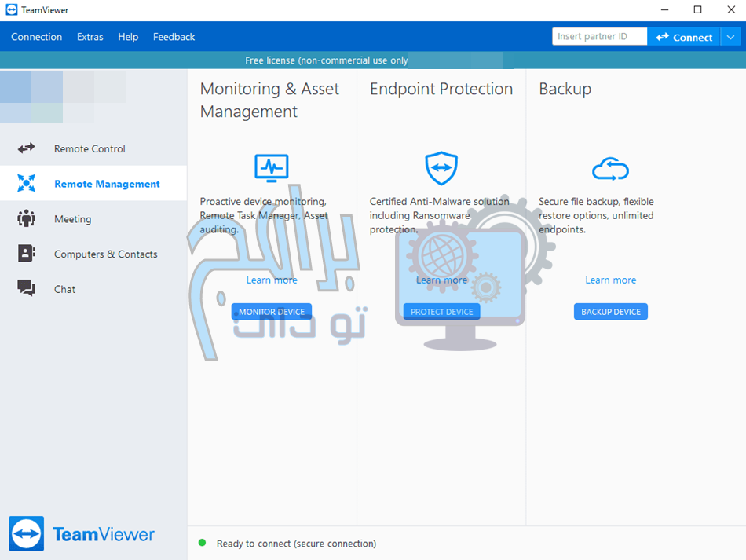Click the Remote Management sidebar icon

point(27,184)
